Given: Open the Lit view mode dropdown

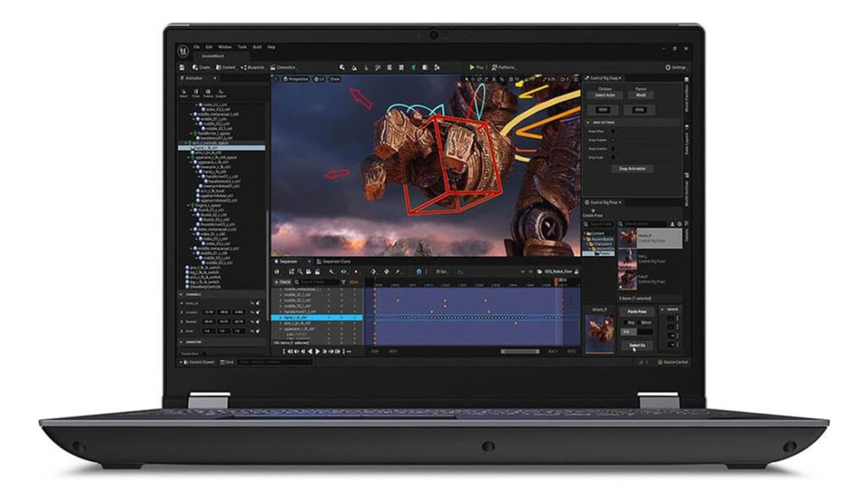Looking at the screenshot, I should click(x=319, y=79).
